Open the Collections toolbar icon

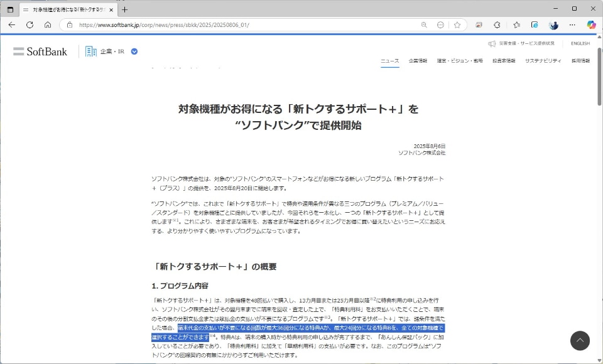tap(535, 25)
